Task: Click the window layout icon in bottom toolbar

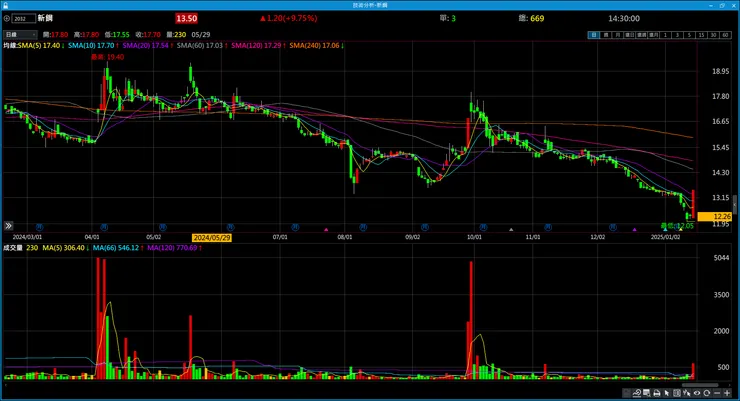Action: pos(646,393)
